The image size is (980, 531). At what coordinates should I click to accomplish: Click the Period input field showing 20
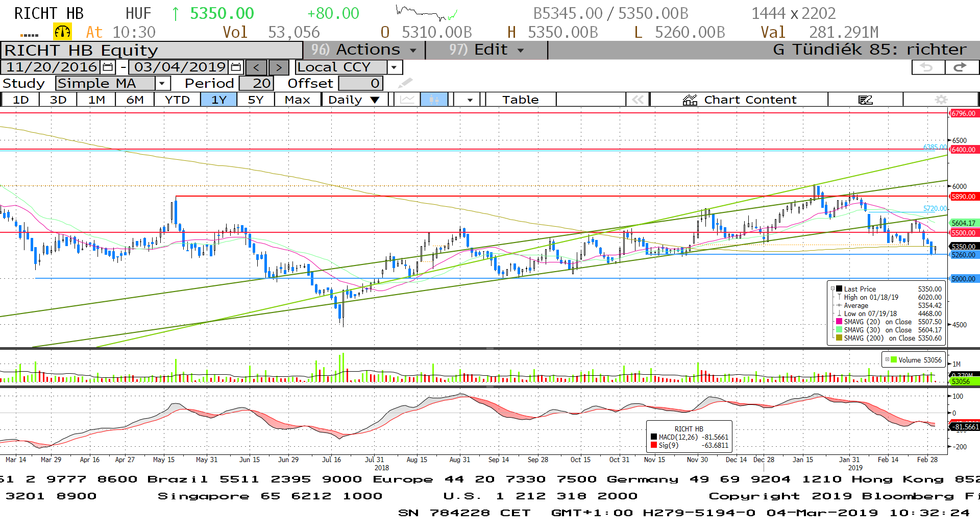257,83
